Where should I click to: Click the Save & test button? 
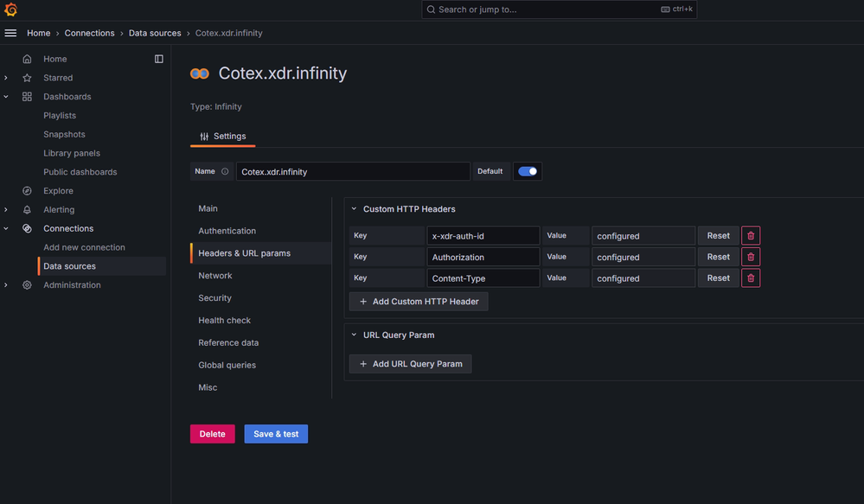tap(276, 434)
